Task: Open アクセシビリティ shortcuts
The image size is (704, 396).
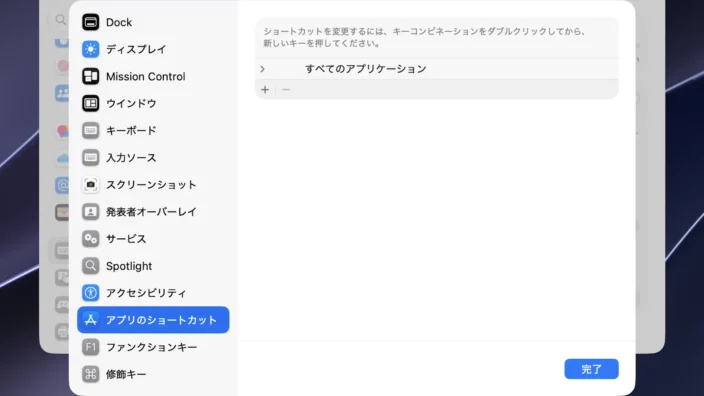Action: click(x=153, y=293)
